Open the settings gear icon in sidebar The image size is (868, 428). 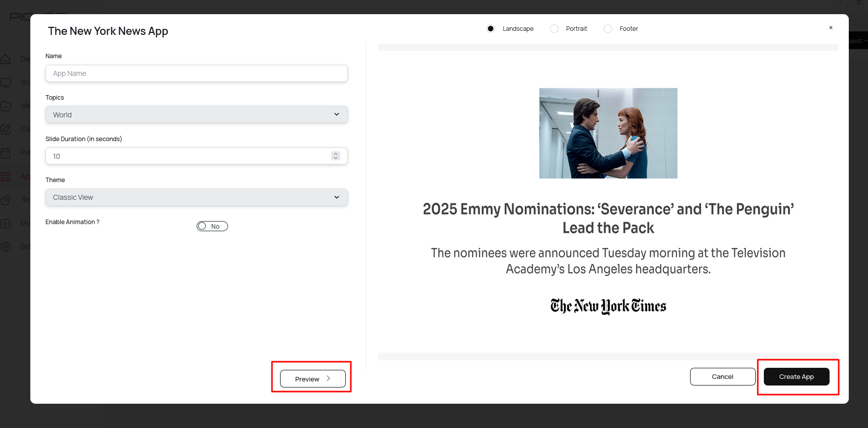click(6, 246)
